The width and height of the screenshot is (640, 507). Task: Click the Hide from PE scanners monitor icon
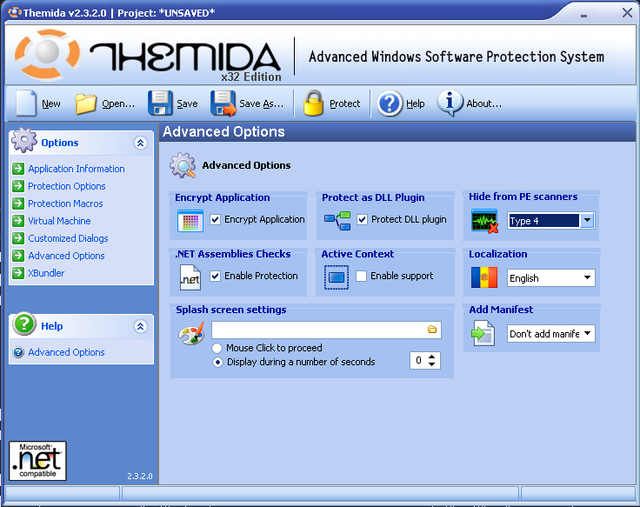click(484, 220)
